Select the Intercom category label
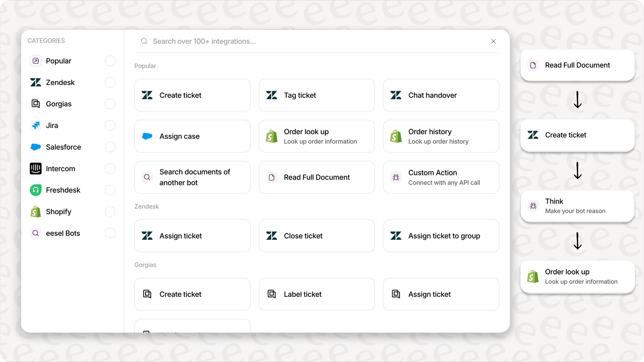This screenshot has height=362, width=644. point(61,169)
